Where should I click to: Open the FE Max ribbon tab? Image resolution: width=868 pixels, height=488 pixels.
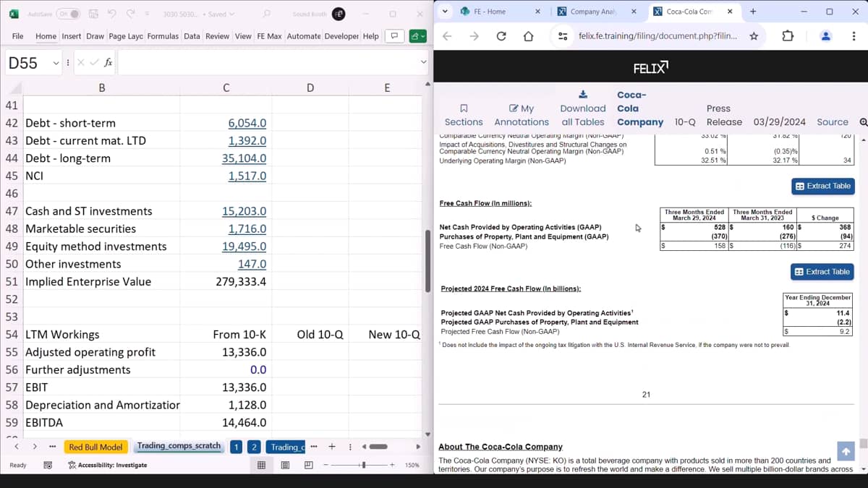point(269,36)
